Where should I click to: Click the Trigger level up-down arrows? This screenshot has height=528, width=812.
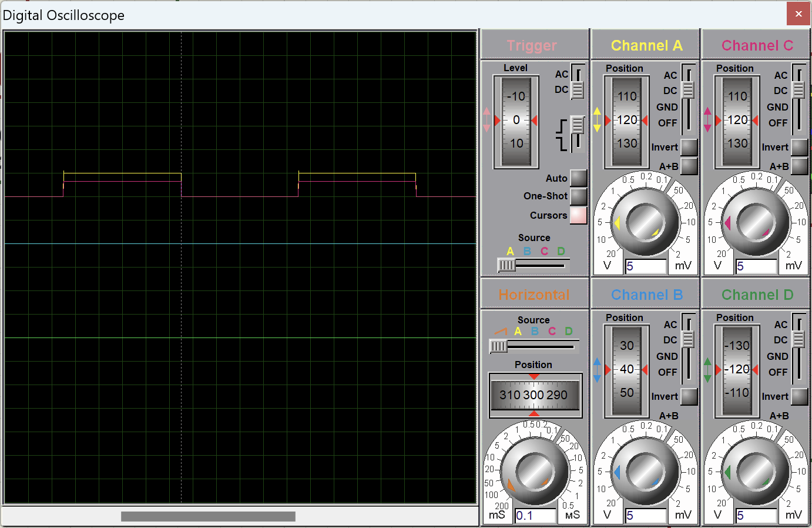coord(486,120)
